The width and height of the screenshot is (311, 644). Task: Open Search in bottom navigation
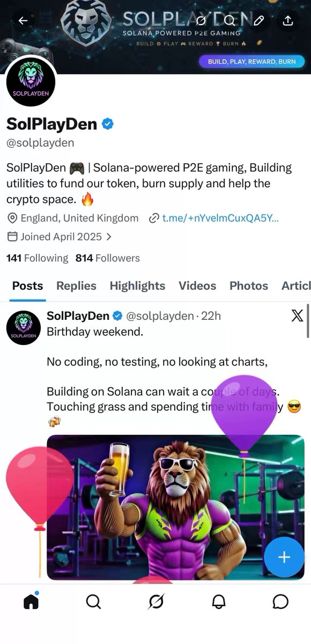click(x=93, y=602)
